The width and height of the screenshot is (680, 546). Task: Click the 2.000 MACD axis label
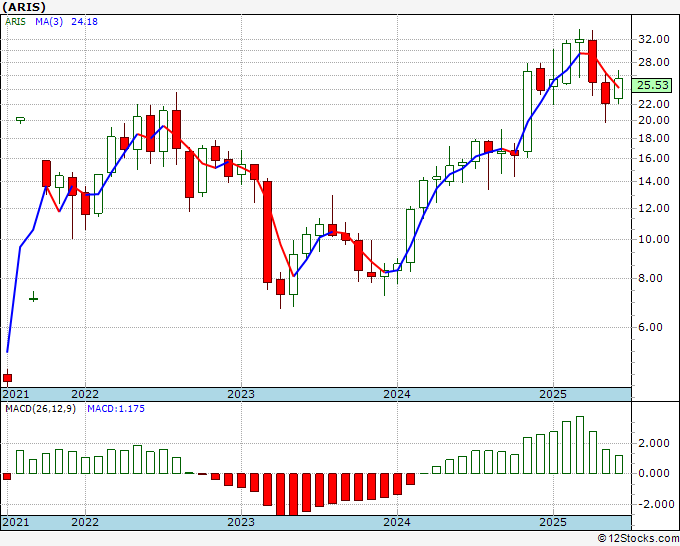coord(654,443)
